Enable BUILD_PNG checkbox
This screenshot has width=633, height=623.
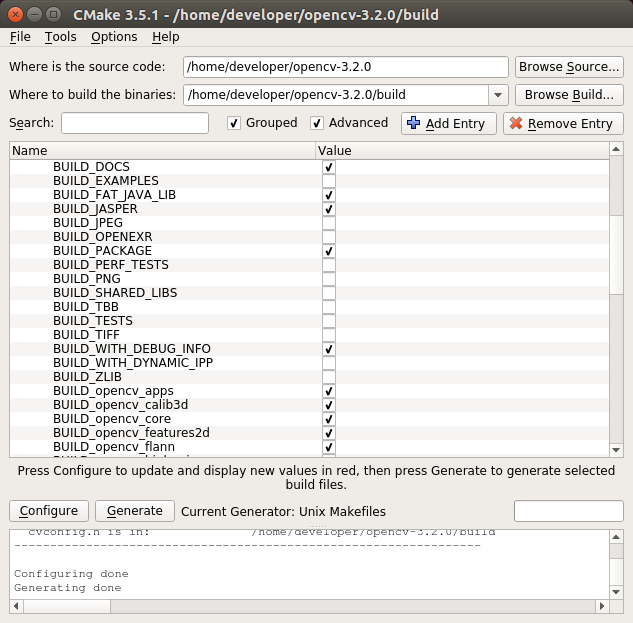[x=329, y=279]
